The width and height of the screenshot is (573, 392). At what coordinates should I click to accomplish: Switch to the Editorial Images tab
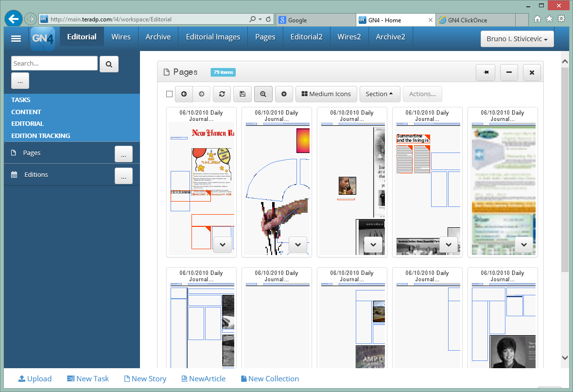point(213,37)
